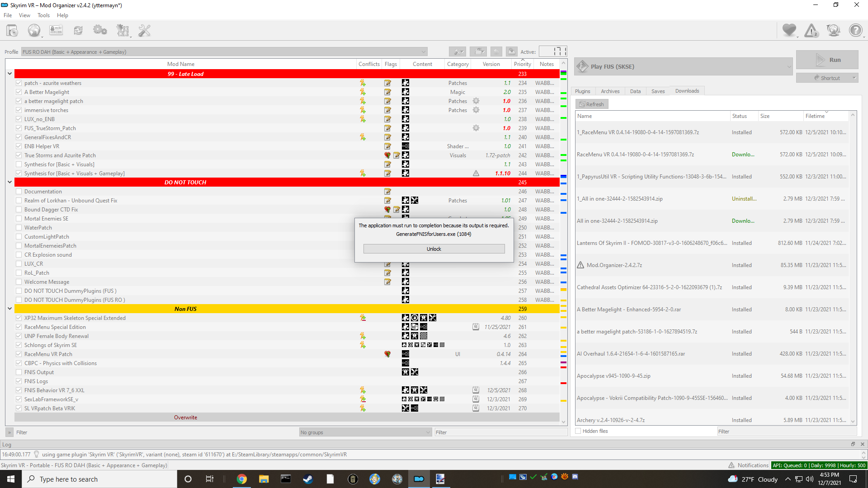This screenshot has width=868, height=488.
Task: Open the Tools puzzle pieces icon
Action: [x=123, y=31]
